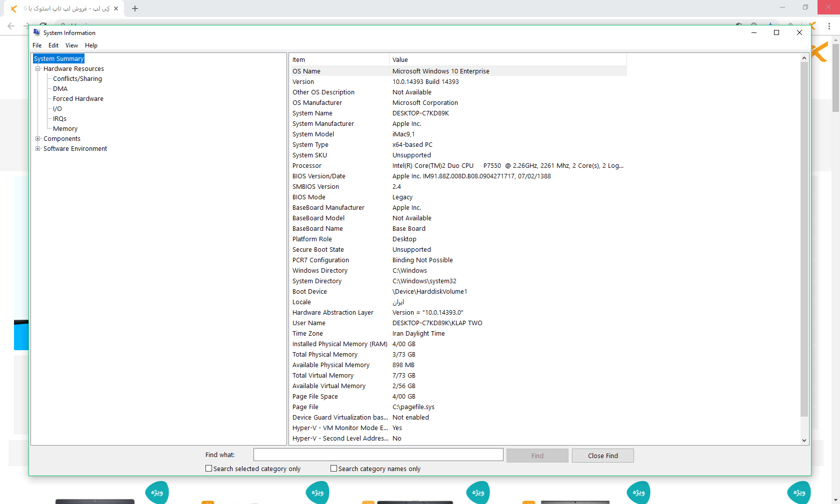Open the Edit menu
Image resolution: width=840 pixels, height=504 pixels.
pos(53,45)
